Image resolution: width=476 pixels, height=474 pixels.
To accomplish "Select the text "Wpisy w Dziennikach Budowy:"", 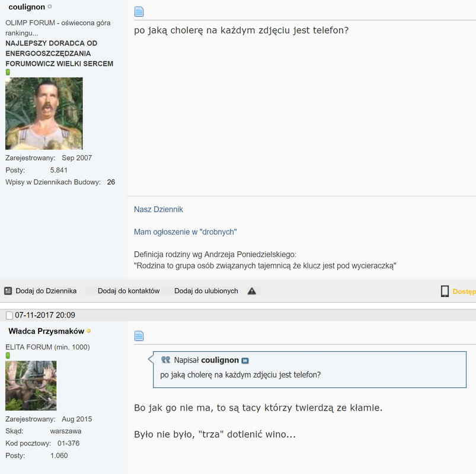I will [53, 182].
